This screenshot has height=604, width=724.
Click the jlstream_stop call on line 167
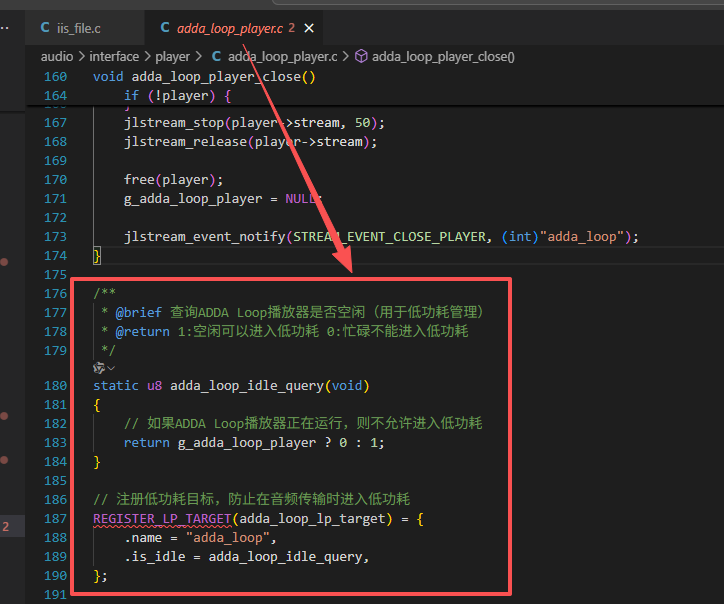click(x=174, y=123)
